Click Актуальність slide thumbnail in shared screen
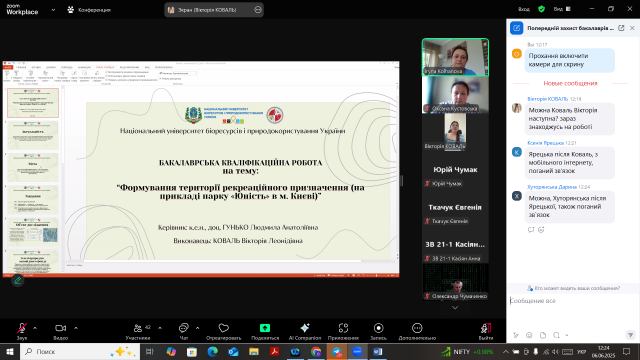The width and height of the screenshot is (640, 360). (x=33, y=135)
